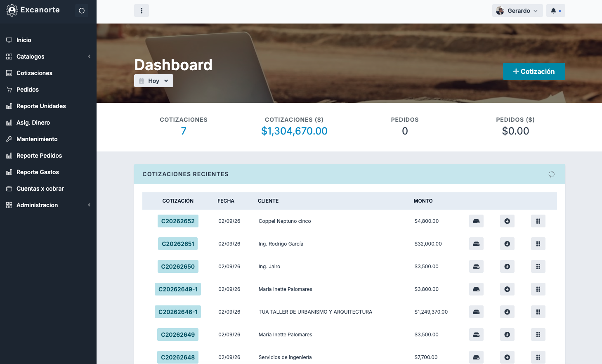Open quotation C20262649-1
This screenshot has height=364, width=602.
point(178,289)
